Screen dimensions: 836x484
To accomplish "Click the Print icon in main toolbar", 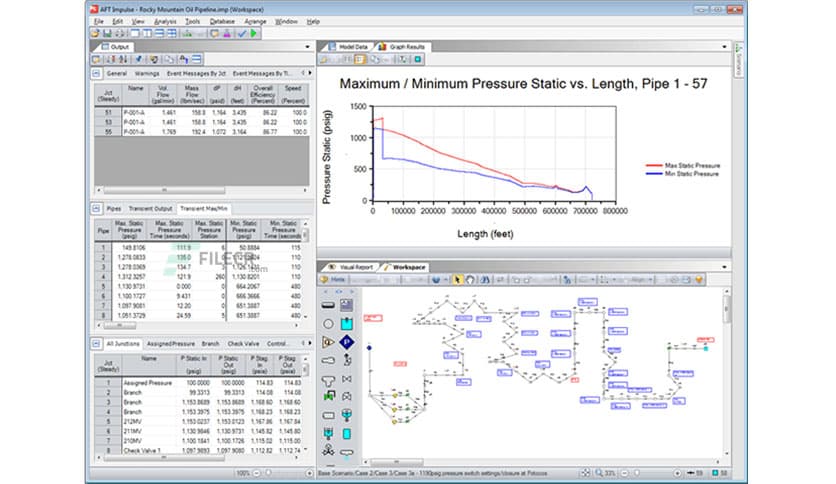I will tap(119, 33).
